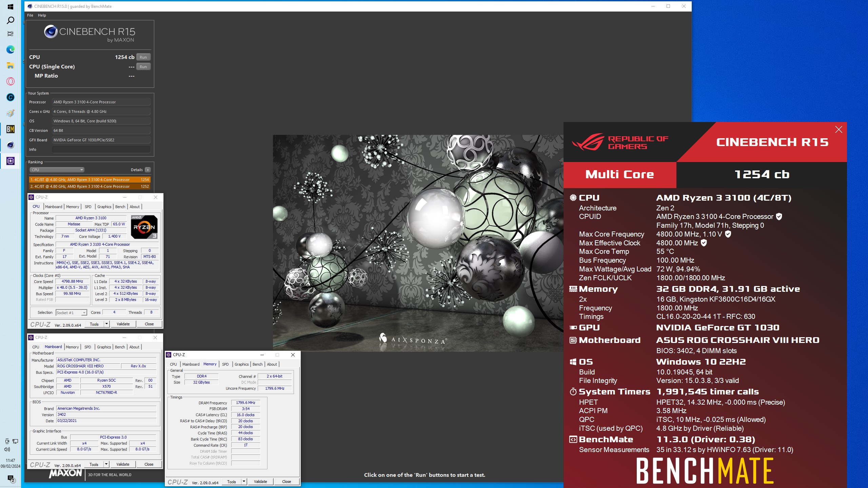This screenshot has height=488, width=868.
Task: Click the BIOS Version field 3402
Action: point(106,414)
